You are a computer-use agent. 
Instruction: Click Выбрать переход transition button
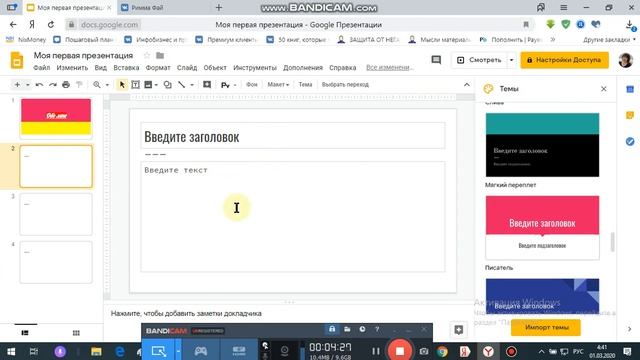click(x=345, y=84)
